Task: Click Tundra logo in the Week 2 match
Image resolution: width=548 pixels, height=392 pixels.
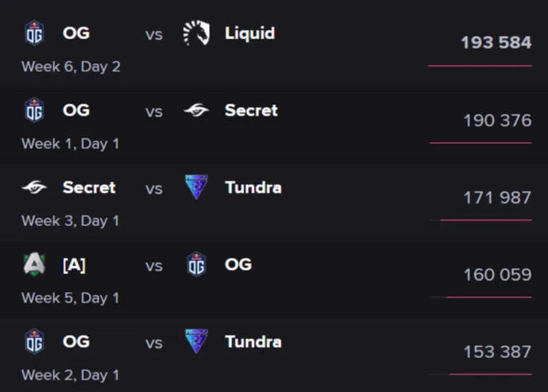Action: coord(196,342)
